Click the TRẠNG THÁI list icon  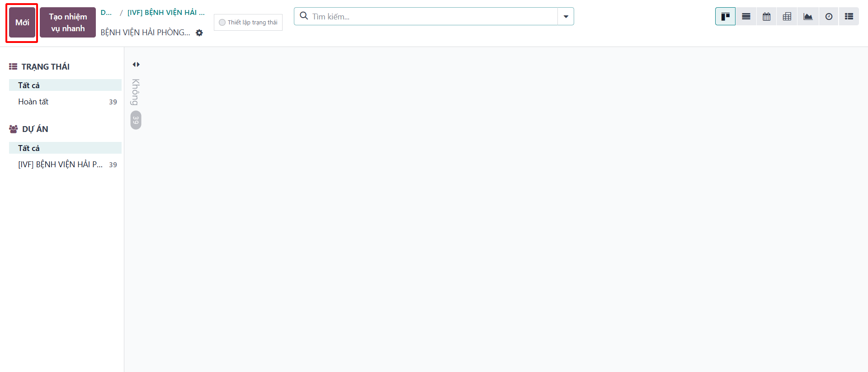click(x=13, y=66)
